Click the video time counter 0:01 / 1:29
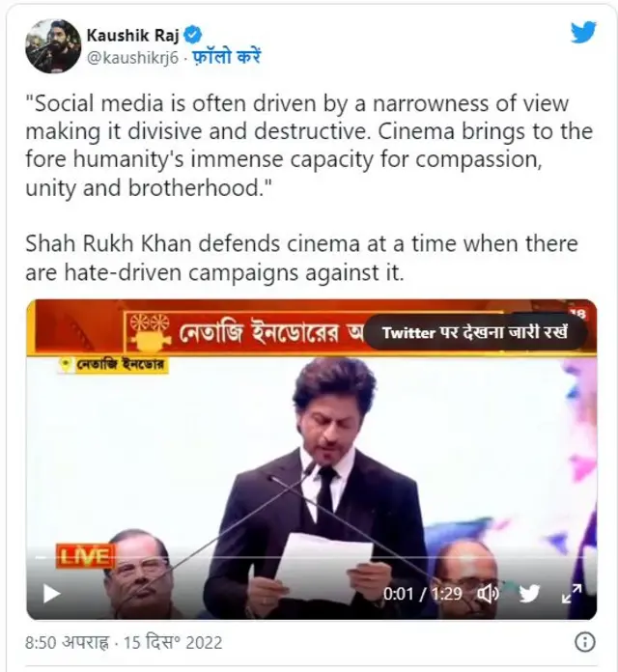This screenshot has width=618, height=672. pos(423,594)
